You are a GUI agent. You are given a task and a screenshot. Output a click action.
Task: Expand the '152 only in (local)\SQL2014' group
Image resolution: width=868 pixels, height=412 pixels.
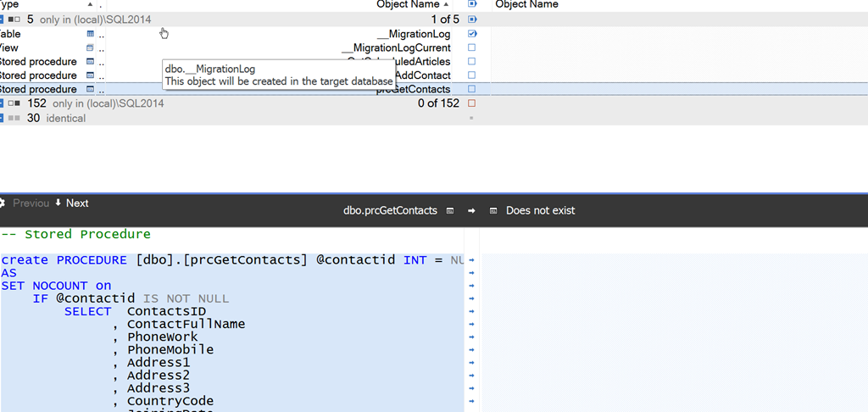(3, 103)
